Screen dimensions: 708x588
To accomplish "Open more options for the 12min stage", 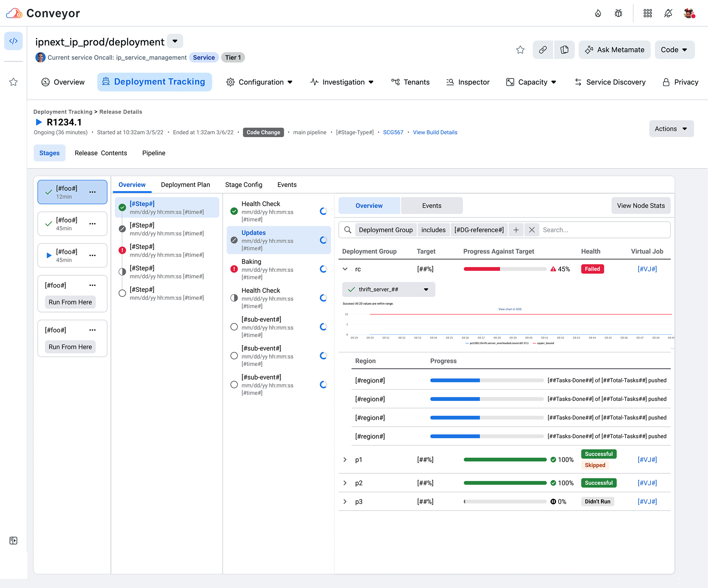I will pos(93,192).
